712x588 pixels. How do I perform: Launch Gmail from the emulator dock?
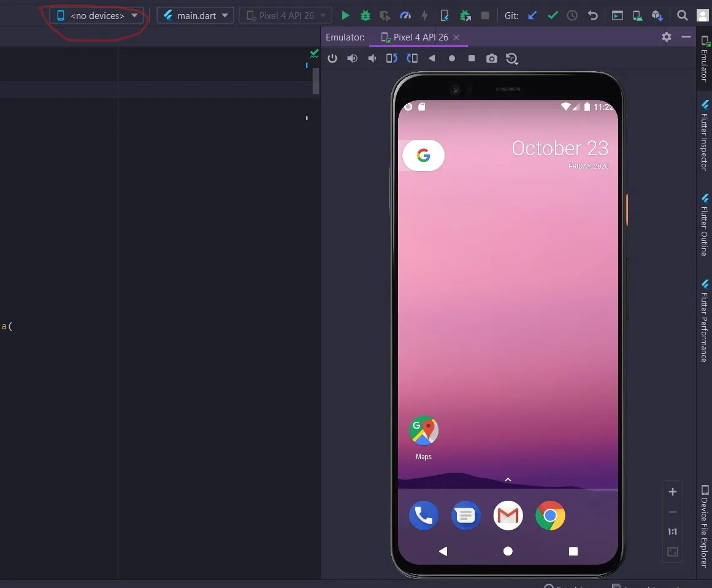tap(508, 516)
